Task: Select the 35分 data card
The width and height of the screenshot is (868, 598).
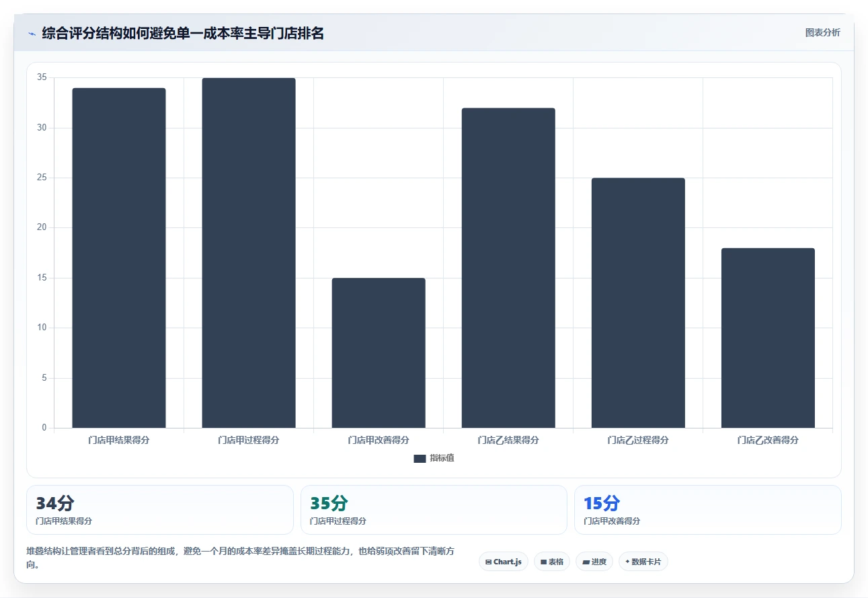Action: (434, 510)
